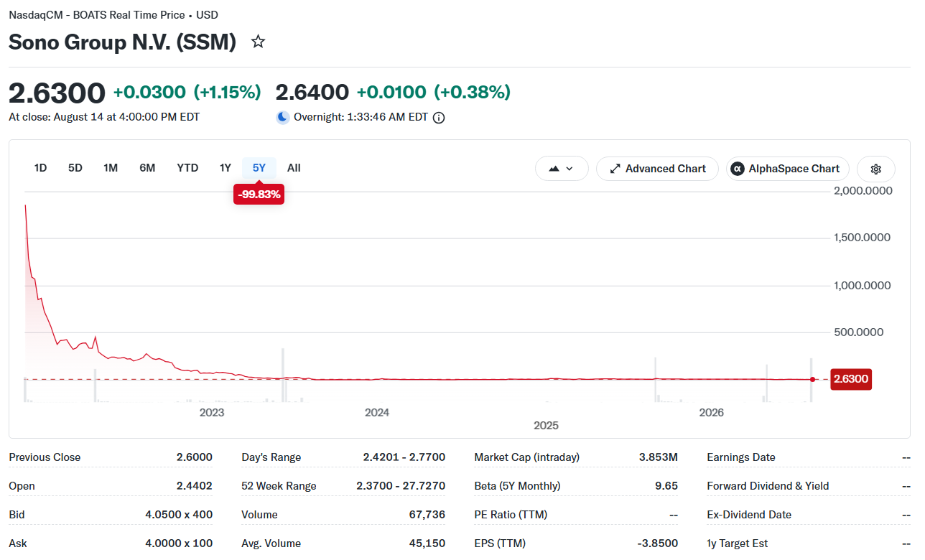The height and width of the screenshot is (560, 925).
Task: Click the 1,000.0000 y-axis label
Action: (862, 285)
